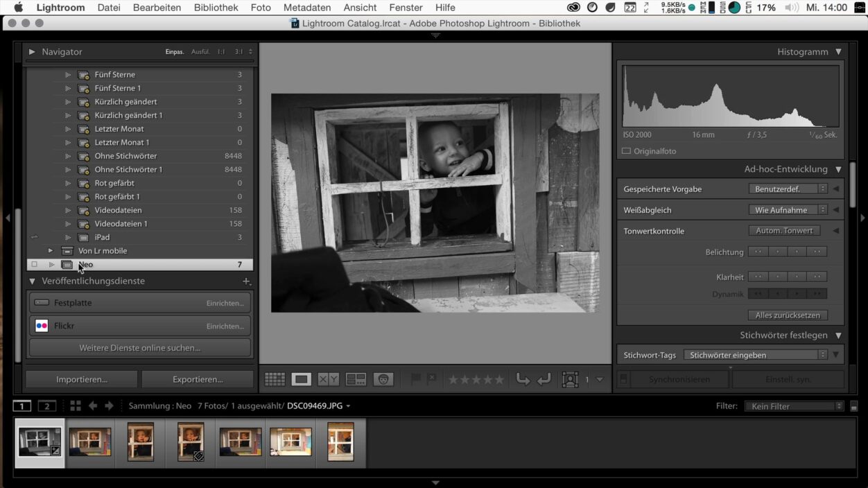Open compare view (XY) icon
868x488 pixels.
point(328,379)
